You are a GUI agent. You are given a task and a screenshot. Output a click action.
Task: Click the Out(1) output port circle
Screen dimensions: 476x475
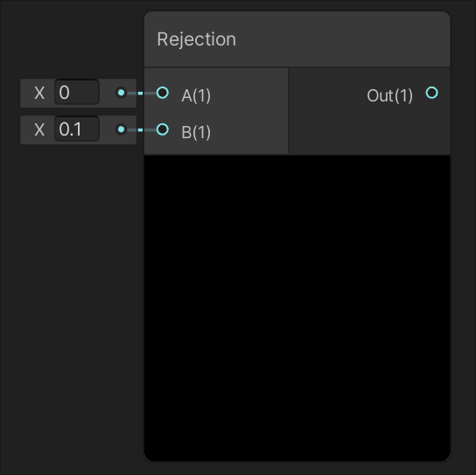(x=431, y=93)
